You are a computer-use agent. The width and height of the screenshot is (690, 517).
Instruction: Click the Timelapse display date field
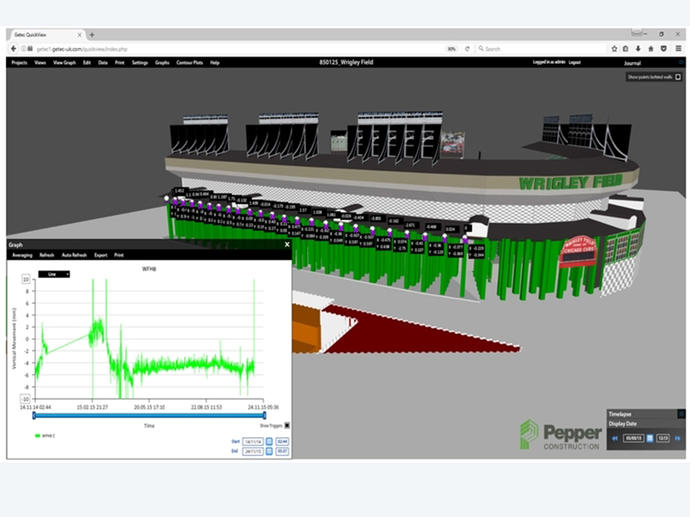click(x=634, y=438)
